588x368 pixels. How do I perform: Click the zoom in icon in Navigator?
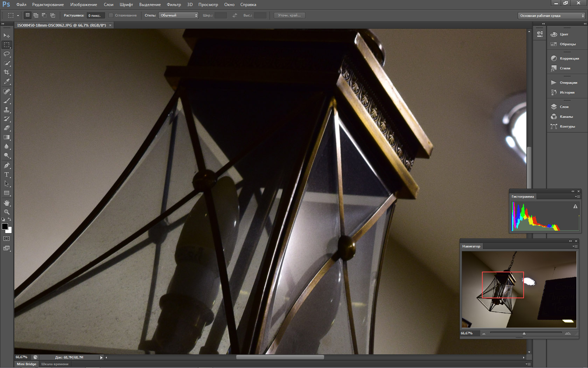pos(568,333)
